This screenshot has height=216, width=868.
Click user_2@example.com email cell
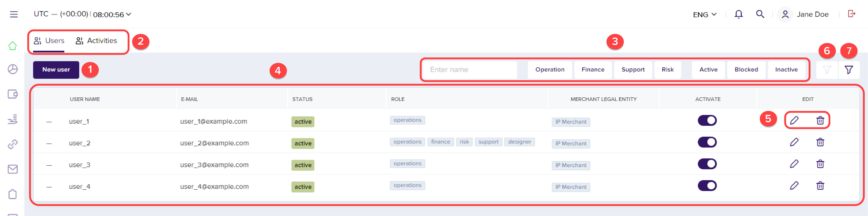click(214, 143)
